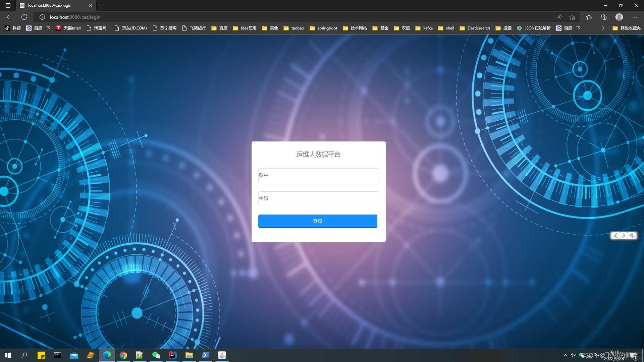644x362 pixels.
Task: Switch to WeChat in taskbar
Action: click(x=156, y=355)
